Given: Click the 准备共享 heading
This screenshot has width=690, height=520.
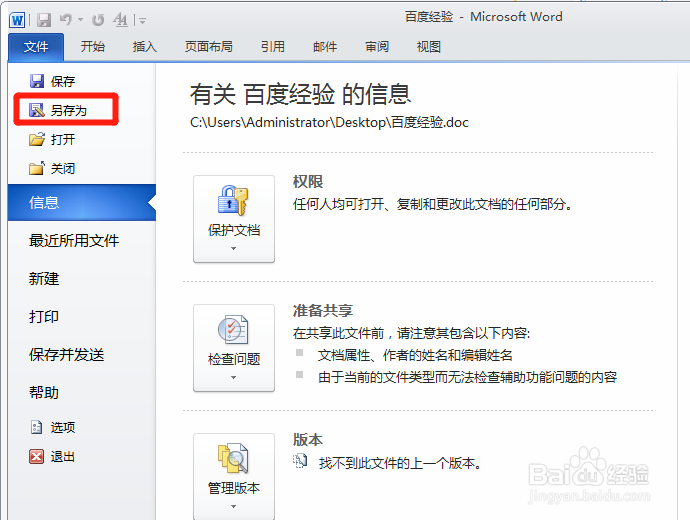Looking at the screenshot, I should coord(323,311).
